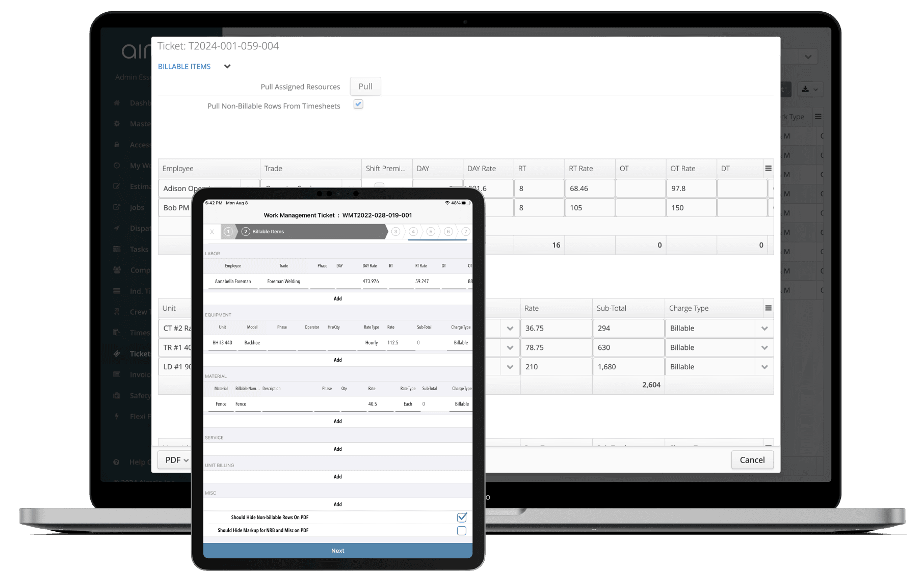
Task: Open the labor table column menu icon
Action: (x=768, y=169)
